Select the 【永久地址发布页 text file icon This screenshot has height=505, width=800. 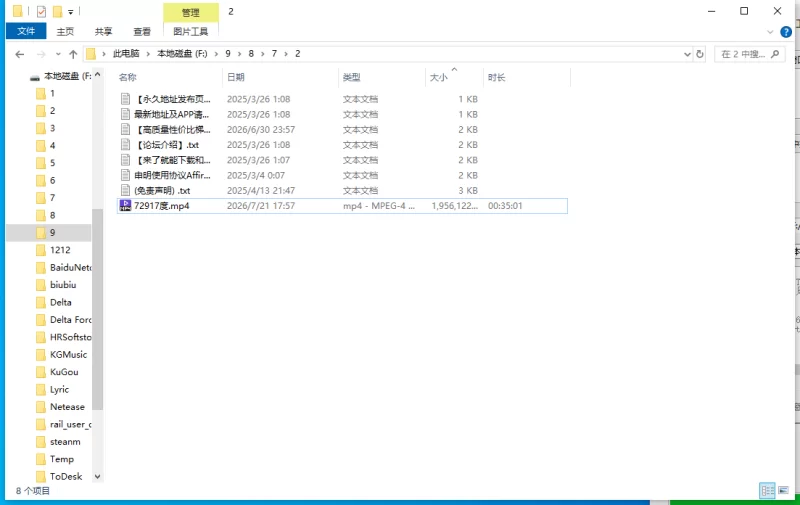click(126, 99)
